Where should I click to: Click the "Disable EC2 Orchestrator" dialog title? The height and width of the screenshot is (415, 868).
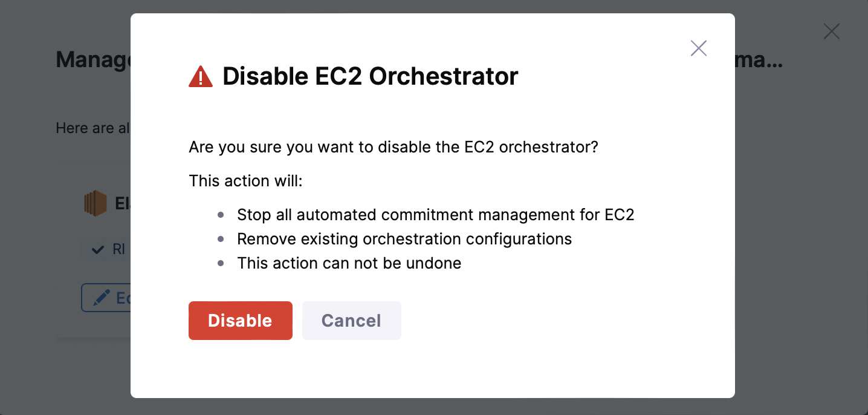click(370, 77)
